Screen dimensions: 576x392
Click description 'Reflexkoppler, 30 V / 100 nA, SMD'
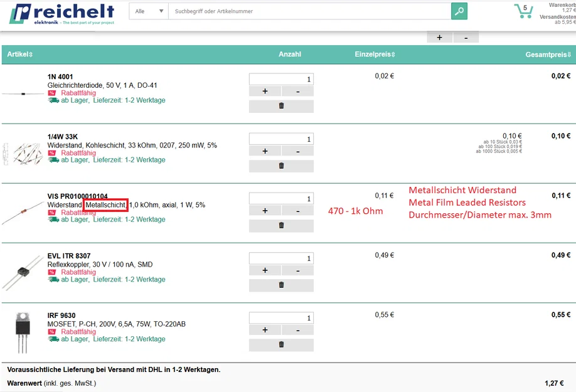[100, 264]
